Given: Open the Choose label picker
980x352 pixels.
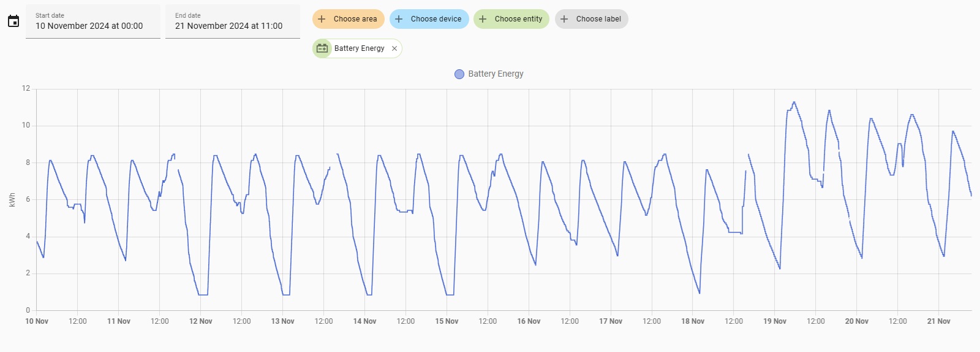Looking at the screenshot, I should (598, 19).
